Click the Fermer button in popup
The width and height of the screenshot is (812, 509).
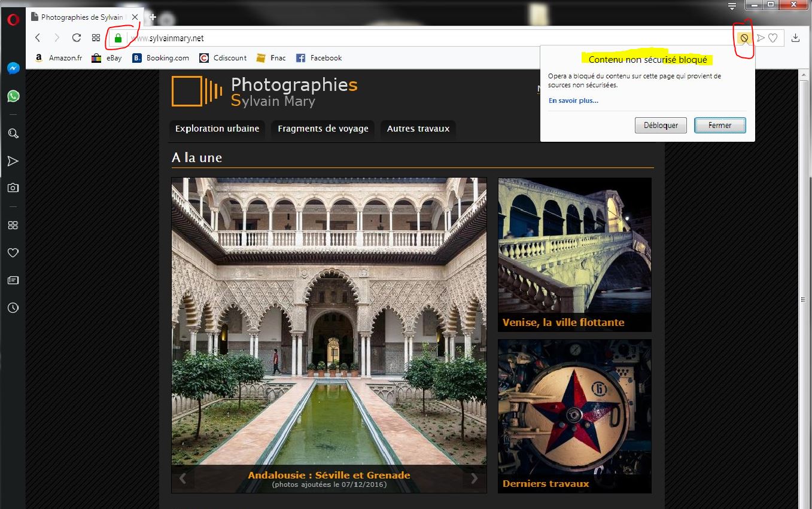point(719,126)
